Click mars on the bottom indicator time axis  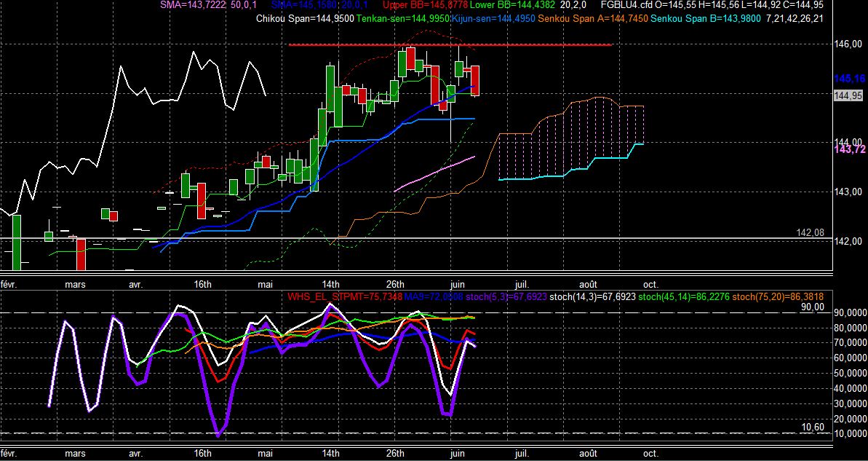click(x=75, y=453)
